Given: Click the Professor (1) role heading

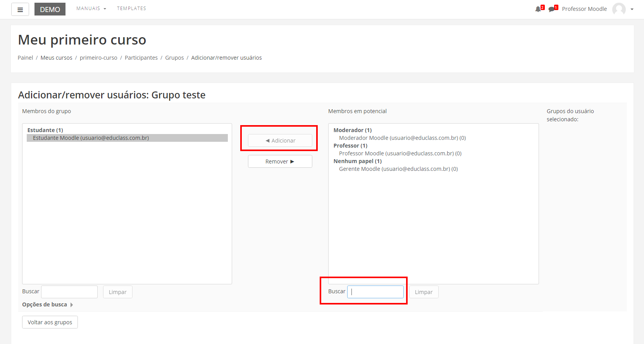Looking at the screenshot, I should click(x=350, y=146).
